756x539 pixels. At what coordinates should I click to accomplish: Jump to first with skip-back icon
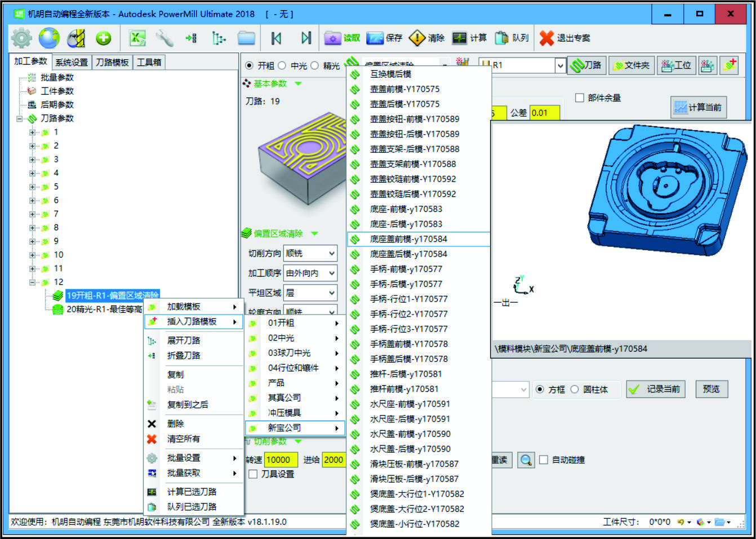click(276, 38)
